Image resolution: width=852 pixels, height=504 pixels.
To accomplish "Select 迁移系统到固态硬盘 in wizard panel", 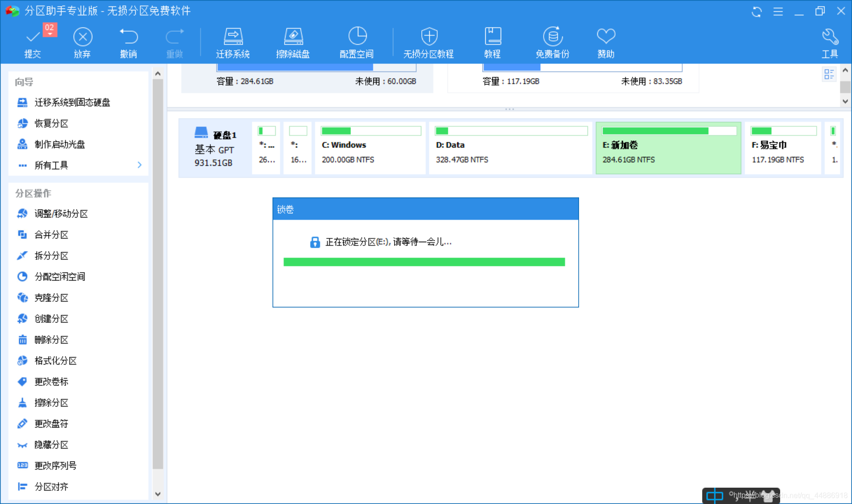I will [x=64, y=102].
